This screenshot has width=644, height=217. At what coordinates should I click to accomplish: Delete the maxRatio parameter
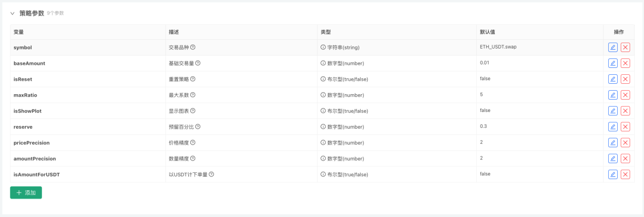625,95
